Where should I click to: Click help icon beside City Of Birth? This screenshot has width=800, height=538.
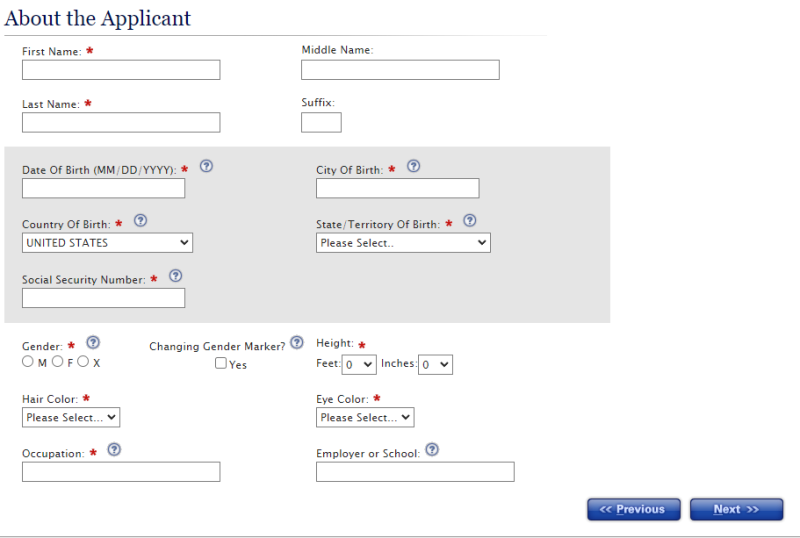click(x=413, y=166)
